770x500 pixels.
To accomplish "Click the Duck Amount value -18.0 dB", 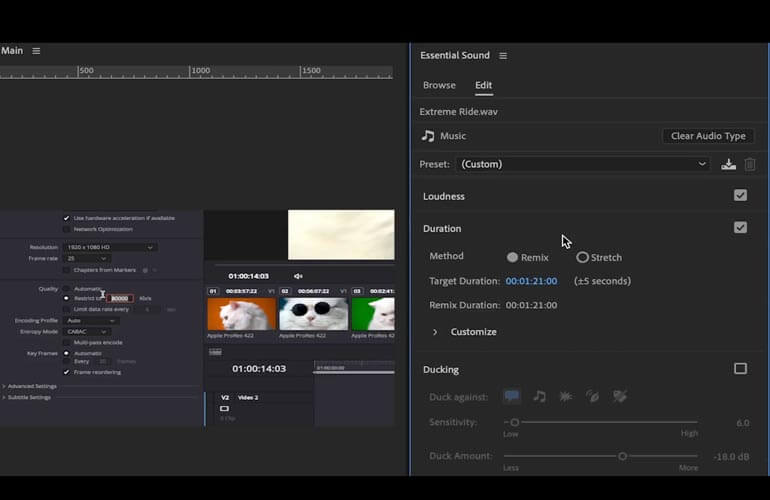I will point(731,457).
